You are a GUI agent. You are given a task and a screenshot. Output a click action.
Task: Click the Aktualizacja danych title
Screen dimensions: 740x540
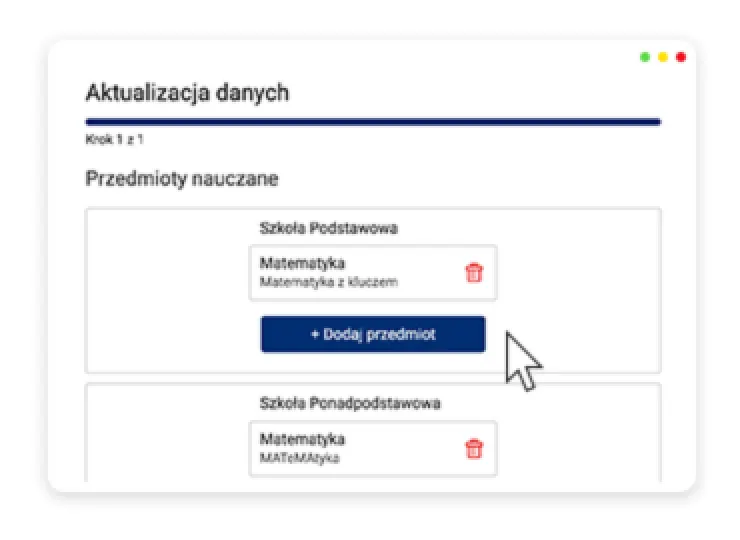(187, 93)
